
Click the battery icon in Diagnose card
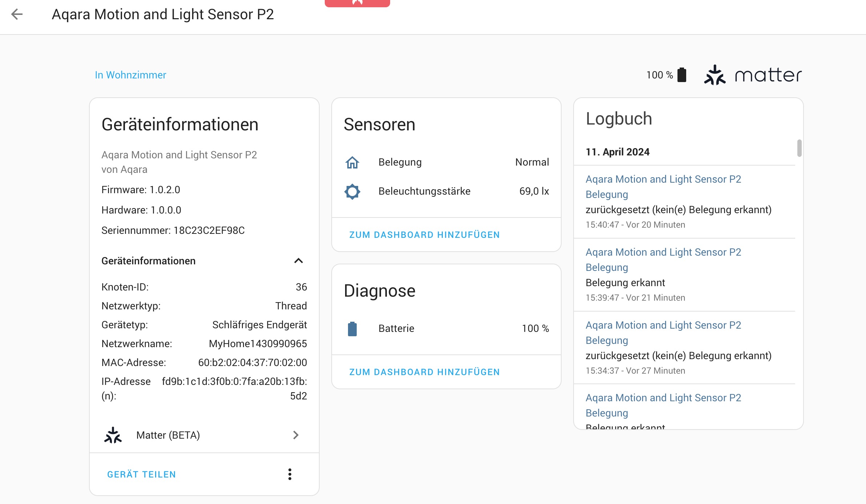[352, 329]
